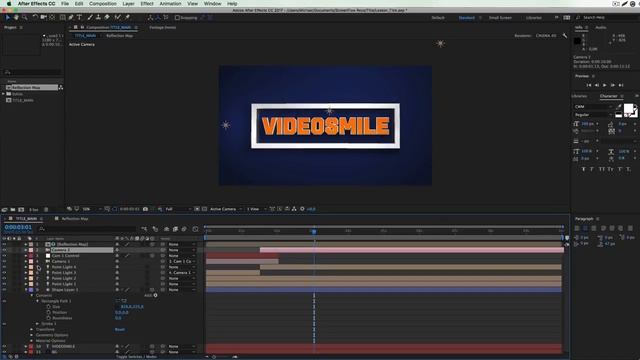Switch to the Libraries panel tab
The height and width of the screenshot is (360, 640).
(x=579, y=96)
